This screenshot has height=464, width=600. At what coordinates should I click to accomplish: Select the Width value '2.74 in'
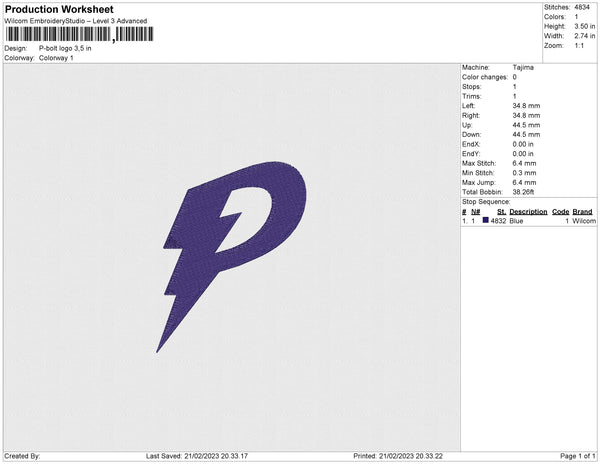click(x=585, y=36)
